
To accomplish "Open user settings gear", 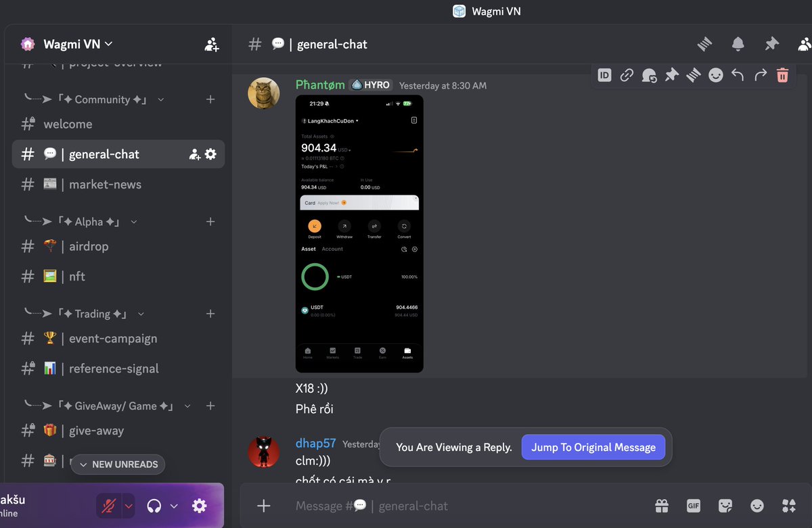I will point(199,506).
